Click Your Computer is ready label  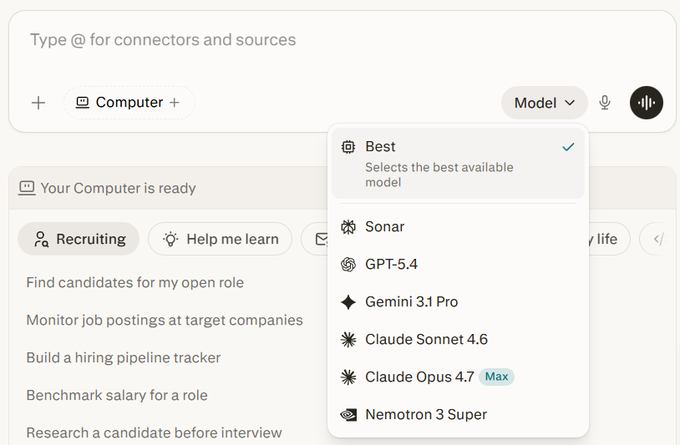[118, 188]
